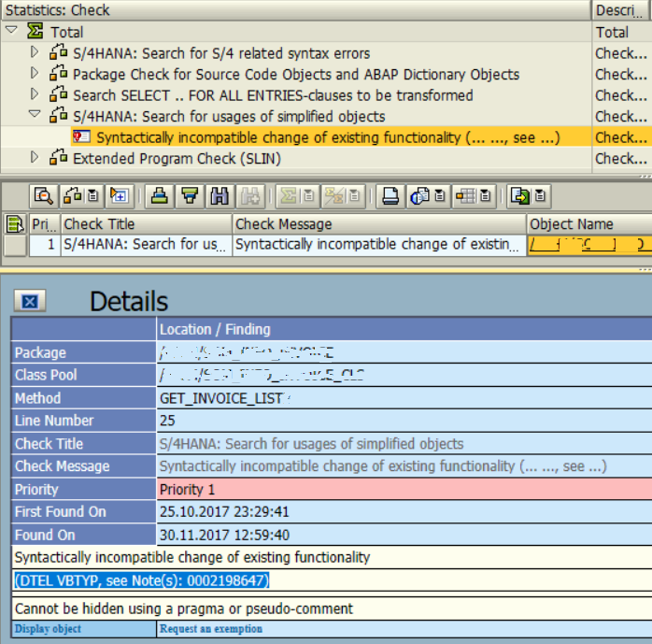Open the dropdown next to Views icon

pyautogui.click(x=440, y=195)
